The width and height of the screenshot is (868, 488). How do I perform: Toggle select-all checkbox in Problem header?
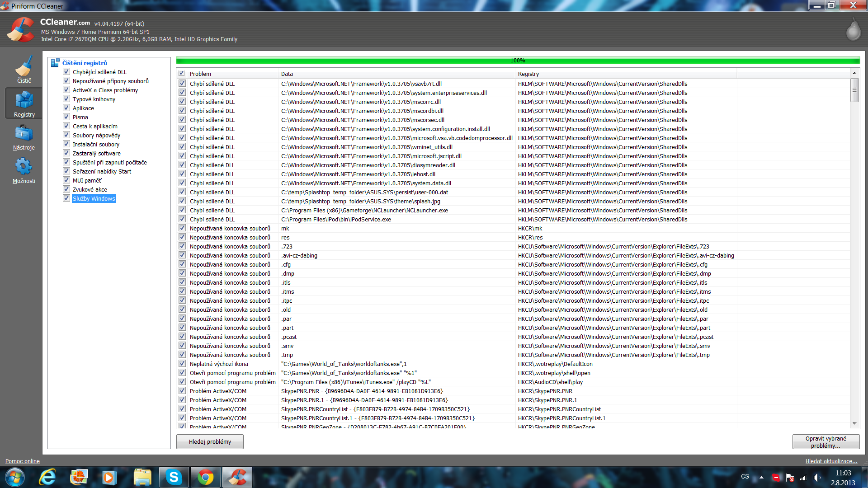182,74
